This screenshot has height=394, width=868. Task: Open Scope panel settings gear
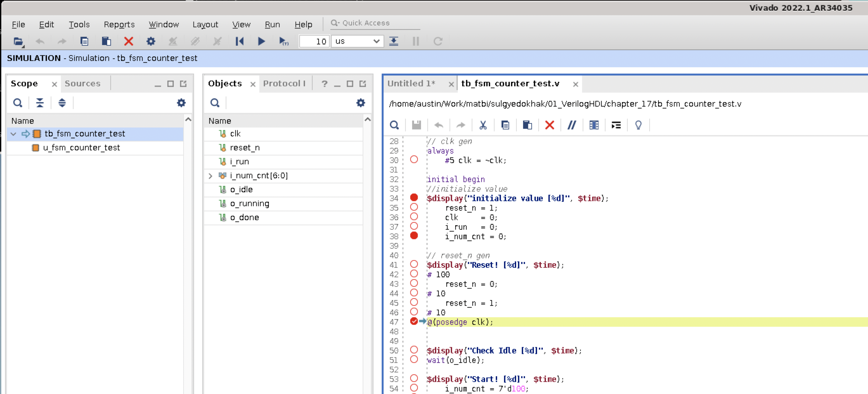pyautogui.click(x=181, y=103)
